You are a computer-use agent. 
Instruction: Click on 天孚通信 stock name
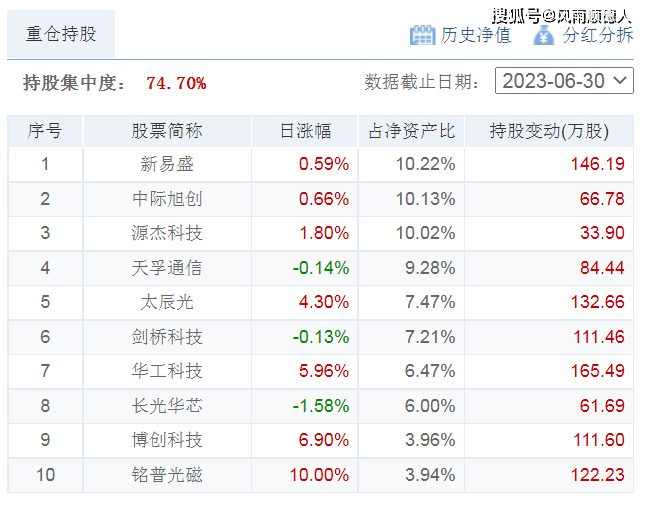167,268
